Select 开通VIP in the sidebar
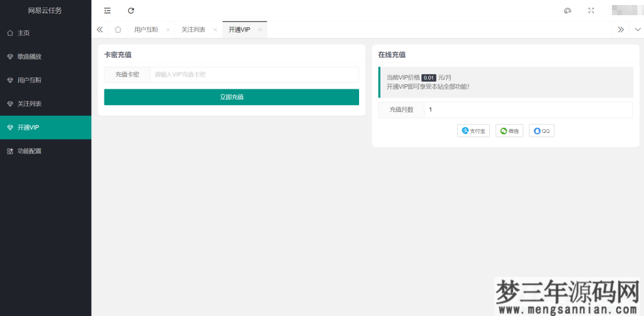The image size is (644, 316). (45, 127)
